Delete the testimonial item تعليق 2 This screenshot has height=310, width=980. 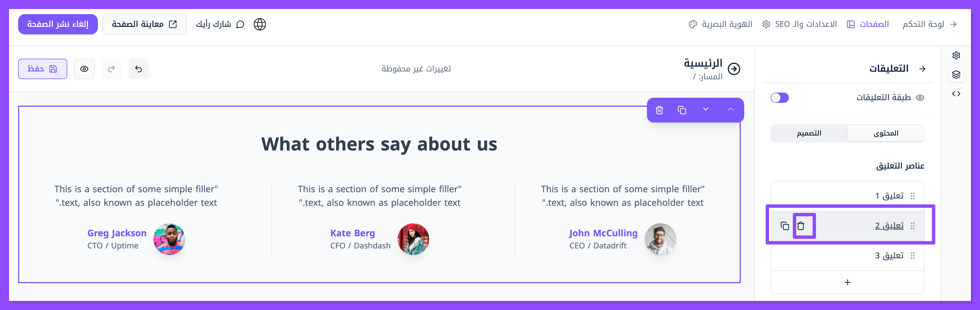coord(801,226)
